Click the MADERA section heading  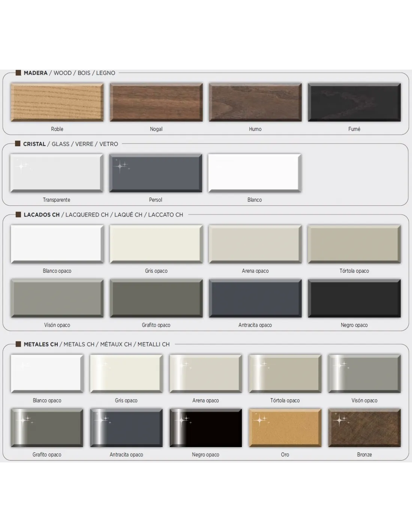pyautogui.click(x=36, y=73)
